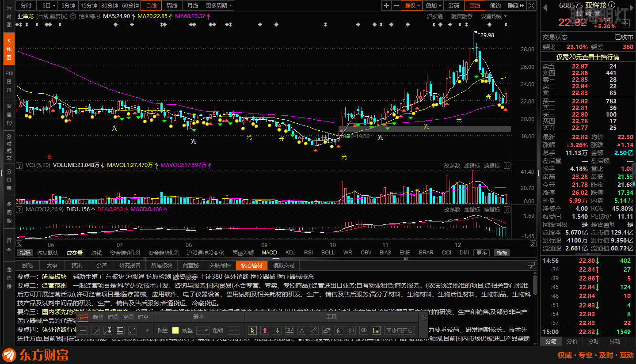Toggle 融资融券 overlay
The width and height of the screenshot is (636, 364).
point(462,16)
